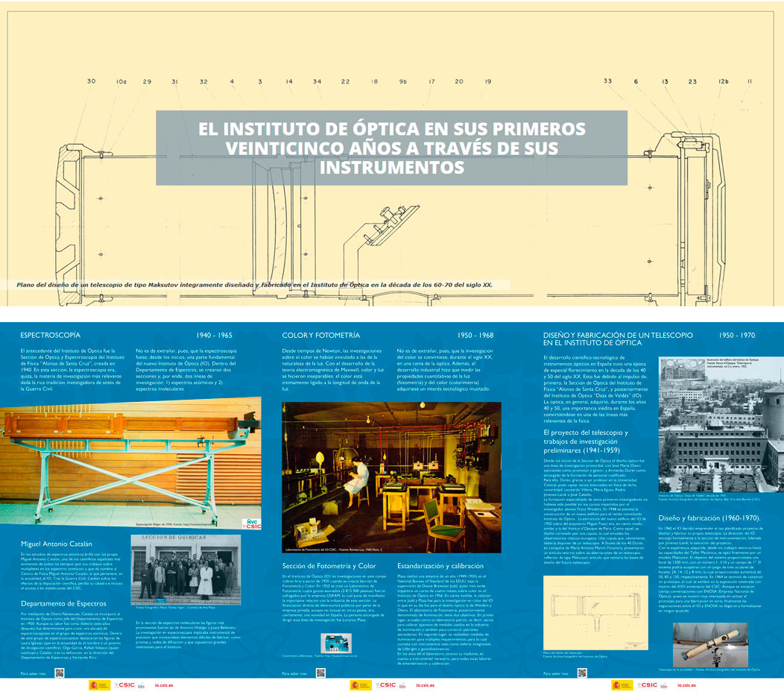Viewport: 784px width, 692px height.
Task: Open io.csic.es link below Color y Fotometría panel
Action: (426, 685)
